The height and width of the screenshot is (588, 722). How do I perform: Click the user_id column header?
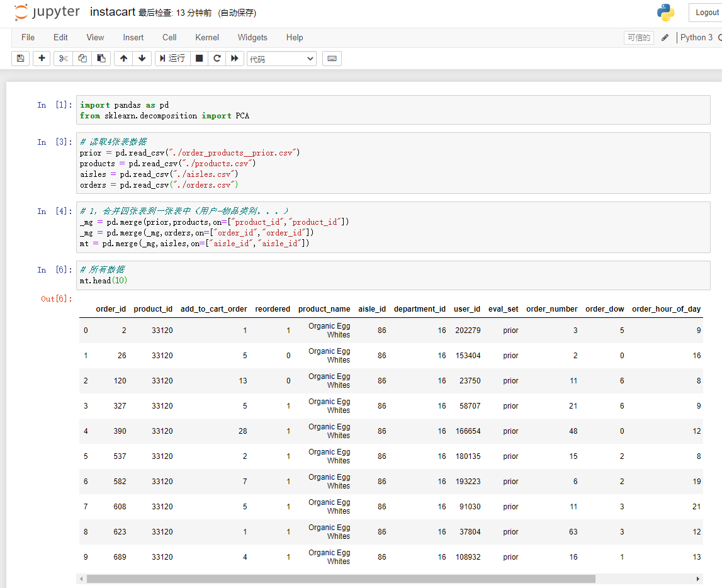click(x=467, y=309)
